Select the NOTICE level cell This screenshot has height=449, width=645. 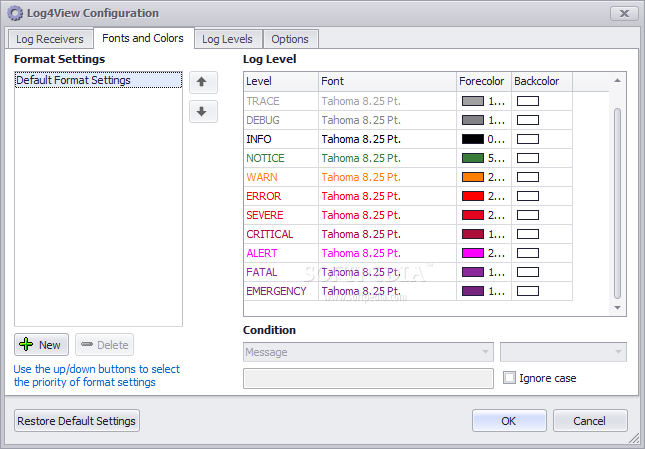(281, 158)
